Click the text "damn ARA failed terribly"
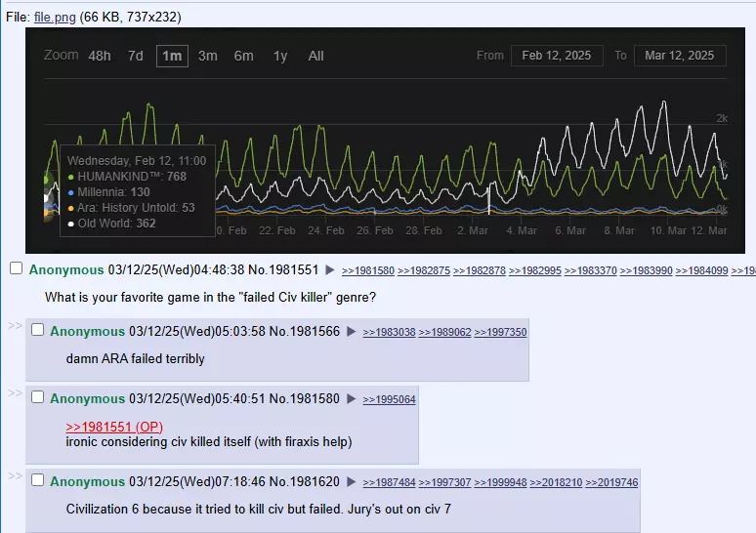This screenshot has height=533, width=756. (136, 359)
